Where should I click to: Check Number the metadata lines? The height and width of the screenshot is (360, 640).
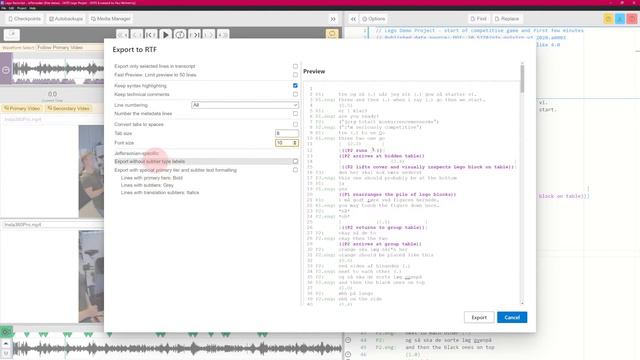295,113
